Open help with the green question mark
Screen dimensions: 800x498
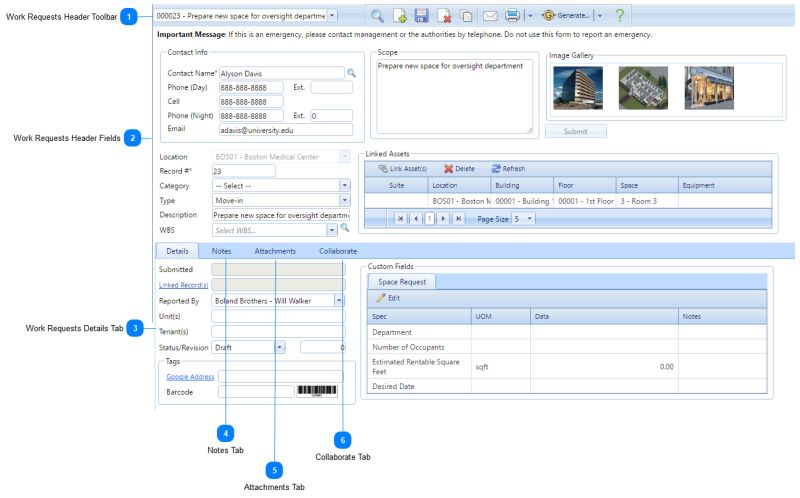click(x=619, y=15)
